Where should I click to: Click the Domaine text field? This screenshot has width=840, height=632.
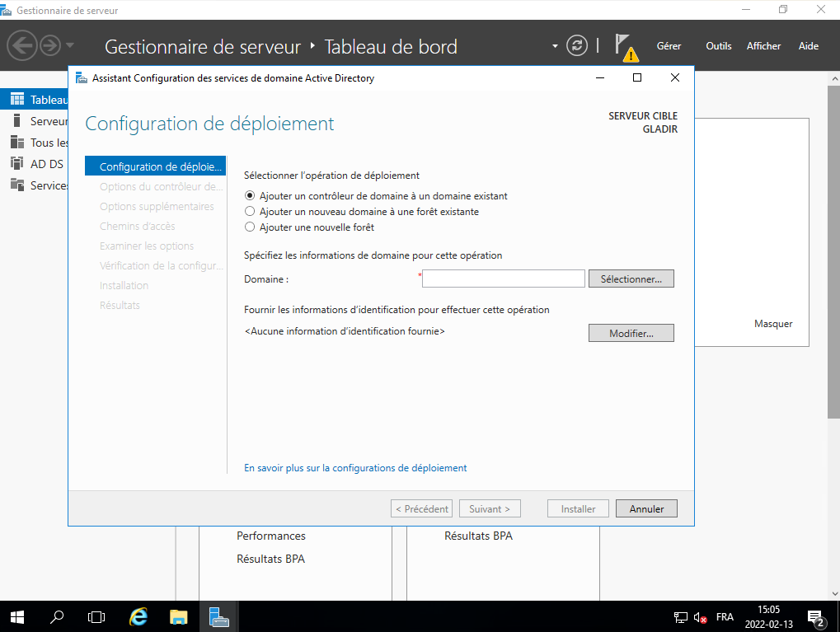[x=503, y=279]
